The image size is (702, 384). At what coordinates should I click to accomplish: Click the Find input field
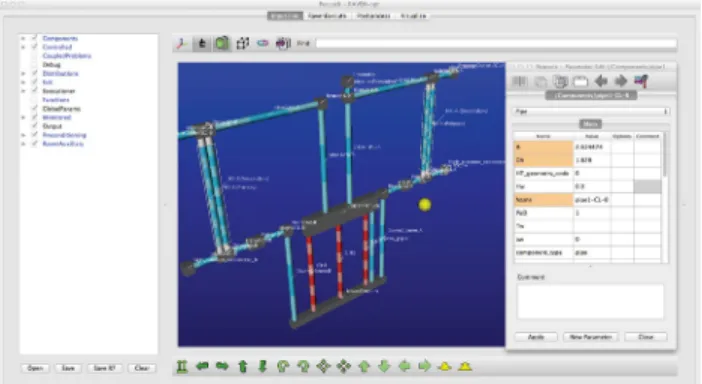tap(496, 43)
